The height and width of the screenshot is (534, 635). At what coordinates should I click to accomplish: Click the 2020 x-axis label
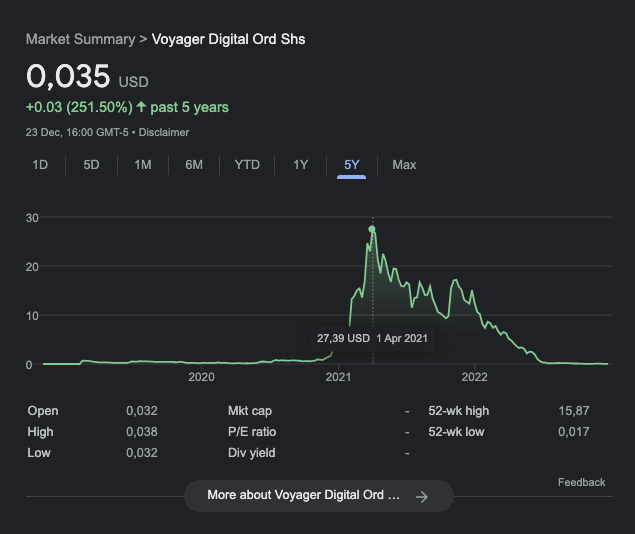coord(201,377)
